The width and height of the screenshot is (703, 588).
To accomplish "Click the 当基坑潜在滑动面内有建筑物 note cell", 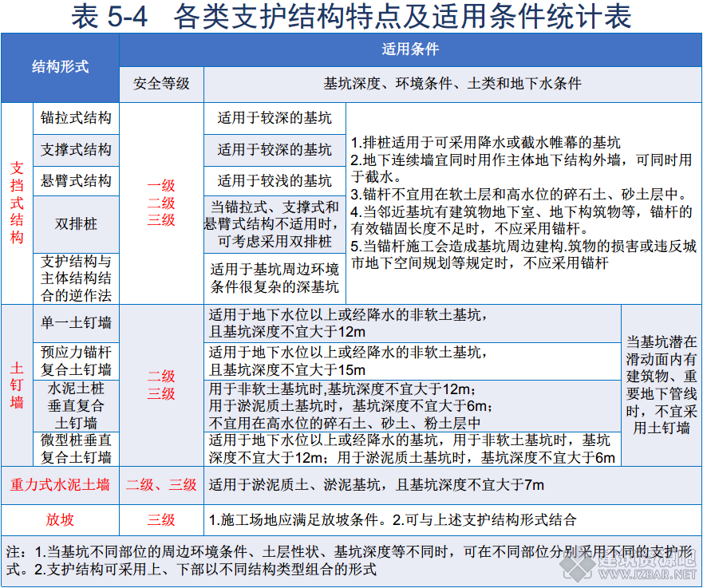I will [662, 385].
